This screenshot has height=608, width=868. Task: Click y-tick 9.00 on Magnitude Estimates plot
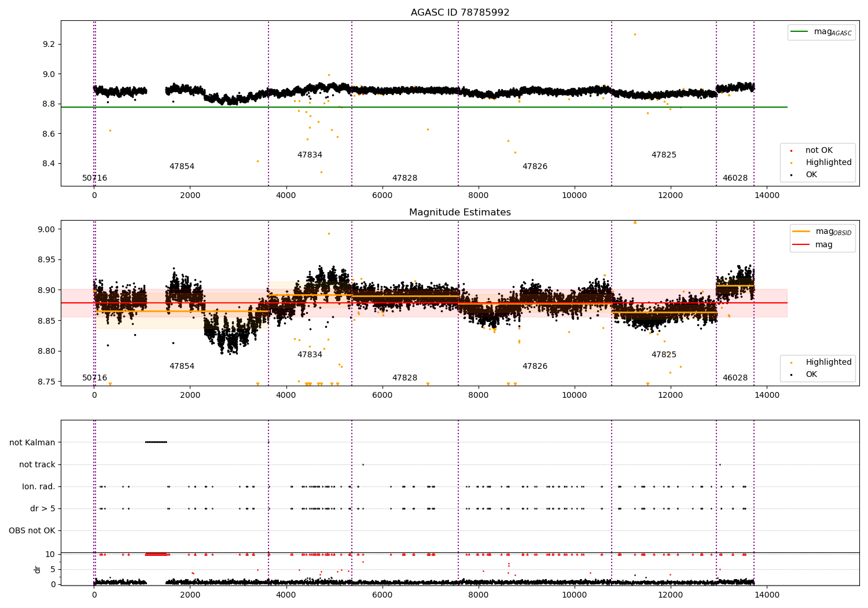46,229
